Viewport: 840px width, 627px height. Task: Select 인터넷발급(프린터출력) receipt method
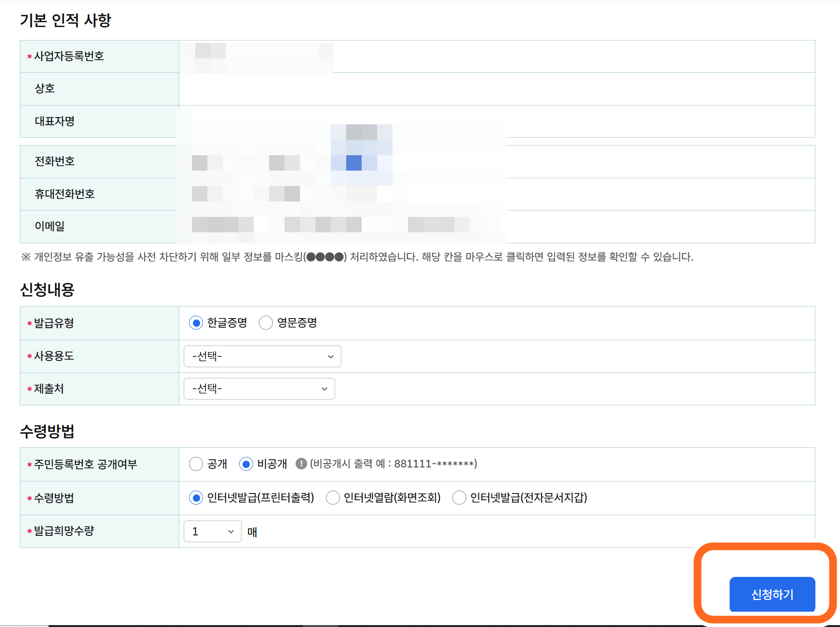click(x=196, y=498)
